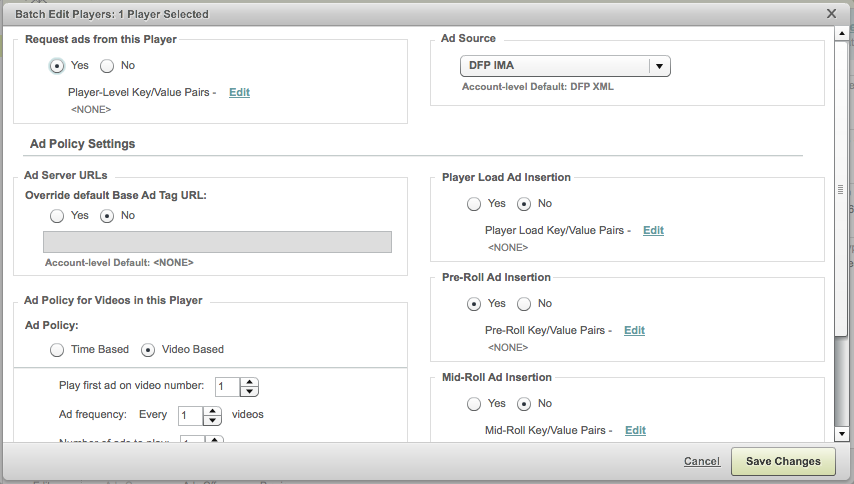Image resolution: width=854 pixels, height=484 pixels.
Task: Click 'Account-level Default: <NONE>' text
Action: pyautogui.click(x=119, y=262)
